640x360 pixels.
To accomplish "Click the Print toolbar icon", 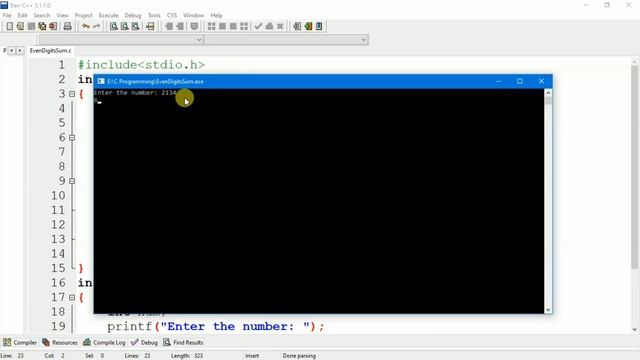I will pyautogui.click(x=67, y=26).
